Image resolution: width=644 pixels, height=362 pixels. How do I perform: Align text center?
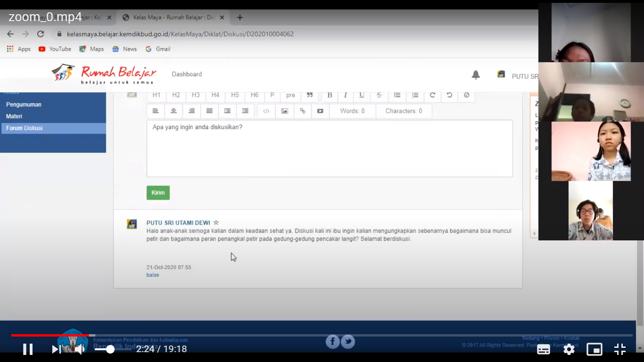pyautogui.click(x=173, y=111)
